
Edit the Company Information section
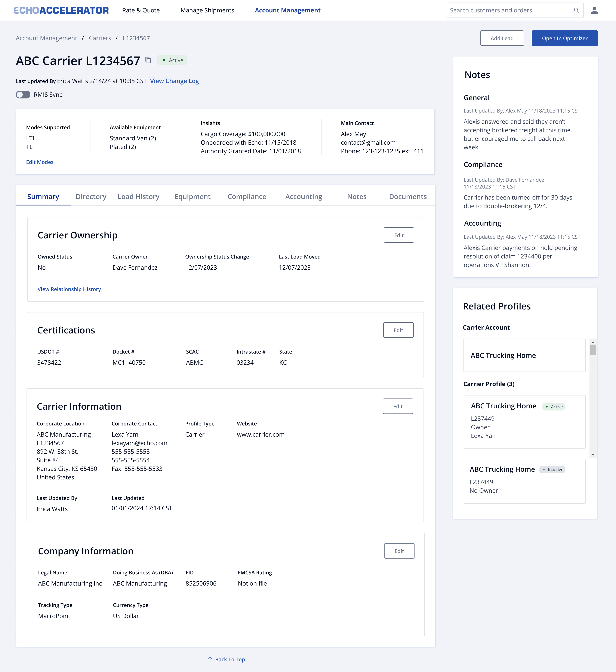pos(399,551)
